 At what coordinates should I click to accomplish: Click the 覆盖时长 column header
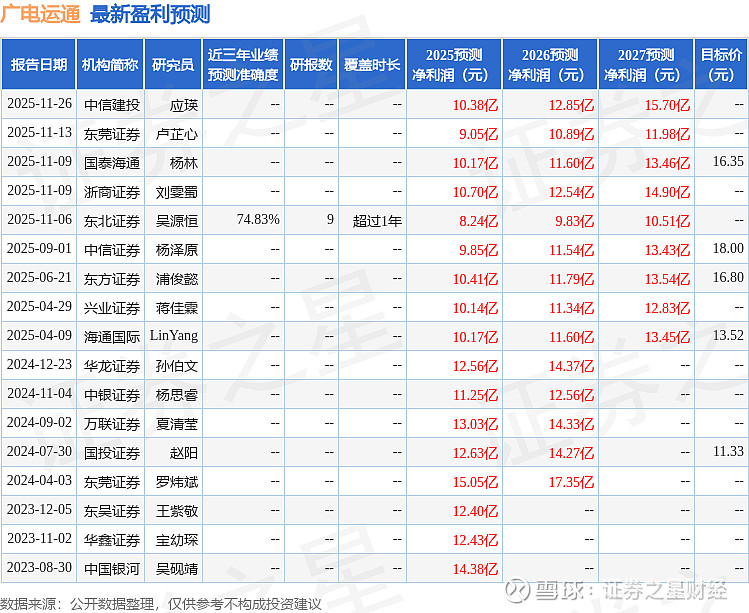(x=372, y=64)
